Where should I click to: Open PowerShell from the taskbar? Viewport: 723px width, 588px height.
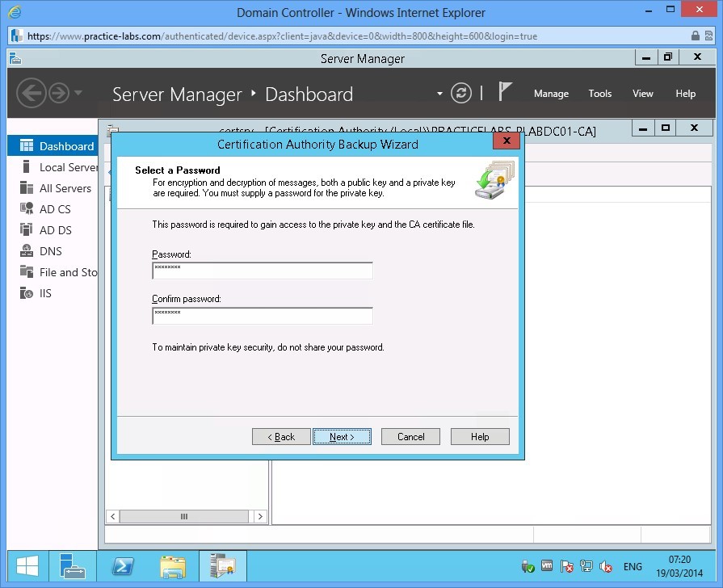(x=123, y=565)
